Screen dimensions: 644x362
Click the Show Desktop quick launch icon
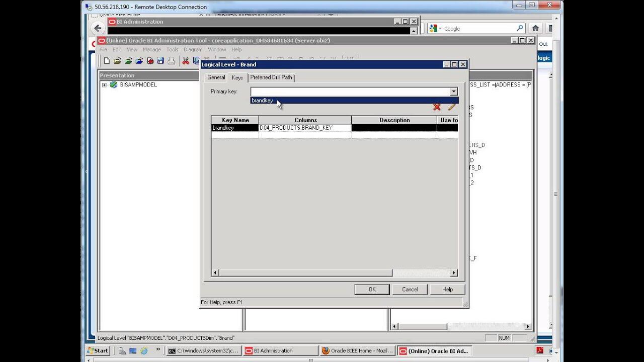point(133,351)
